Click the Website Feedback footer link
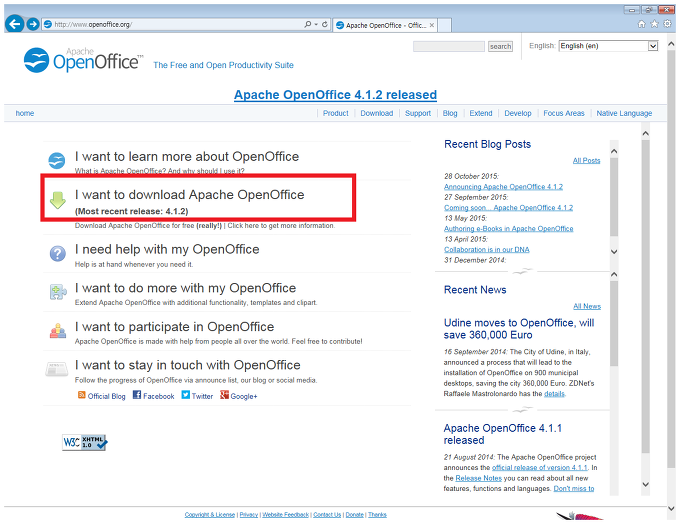The image size is (680, 524). (285, 514)
